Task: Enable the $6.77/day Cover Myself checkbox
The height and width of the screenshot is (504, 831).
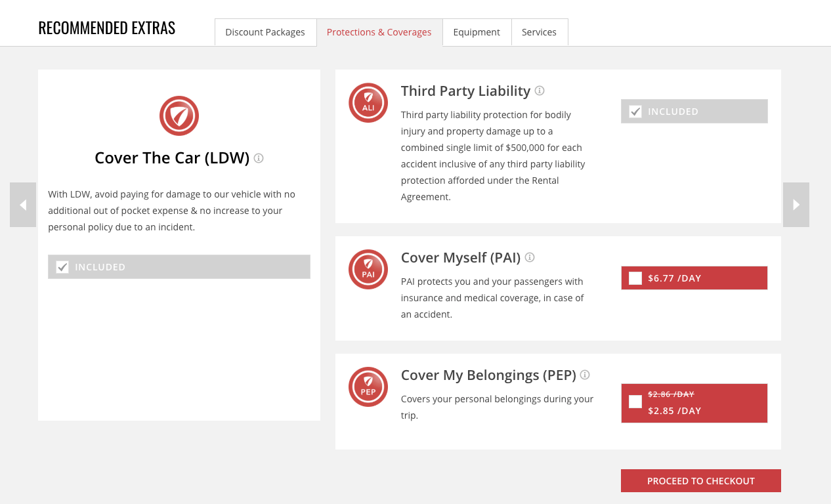Action: pos(635,278)
